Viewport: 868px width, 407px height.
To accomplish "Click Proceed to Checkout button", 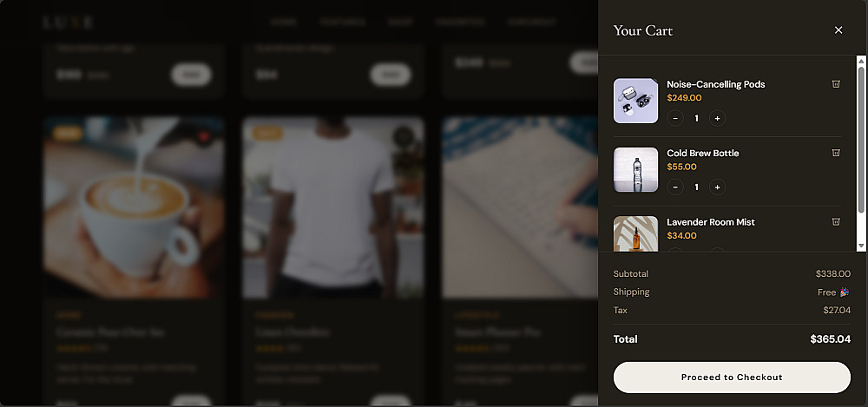I will (x=732, y=377).
